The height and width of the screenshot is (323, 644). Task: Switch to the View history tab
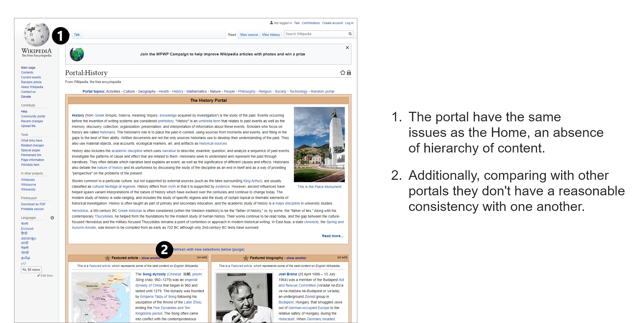pyautogui.click(x=271, y=35)
